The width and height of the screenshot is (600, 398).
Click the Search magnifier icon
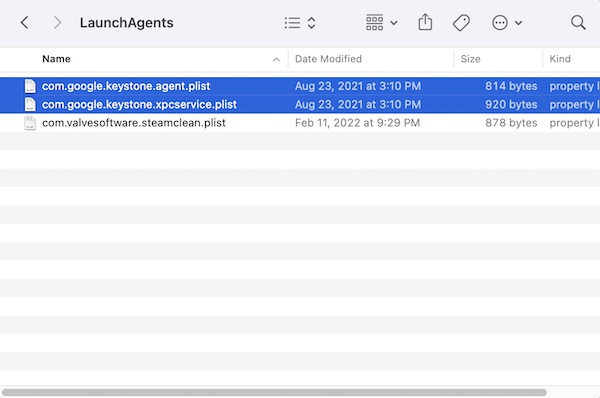[578, 23]
